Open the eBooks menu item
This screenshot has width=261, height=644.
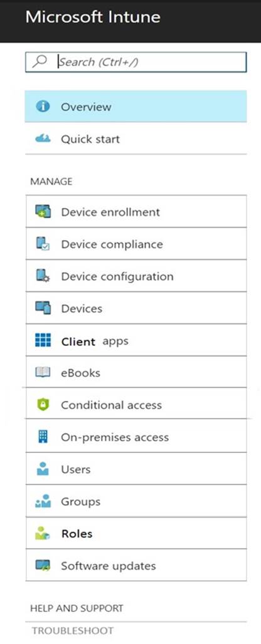point(136,373)
